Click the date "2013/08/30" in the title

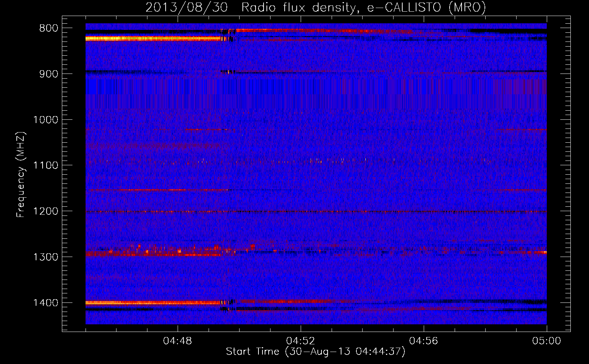pyautogui.click(x=186, y=7)
